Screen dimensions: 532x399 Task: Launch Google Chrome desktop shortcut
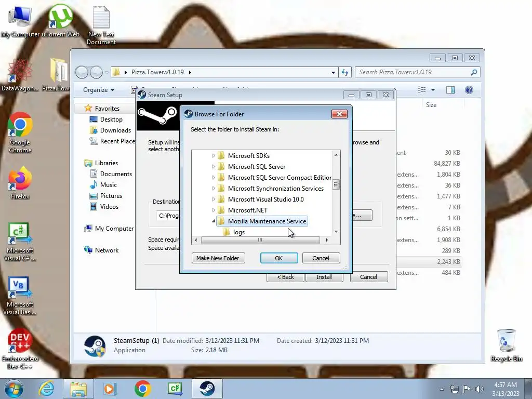tap(20, 132)
